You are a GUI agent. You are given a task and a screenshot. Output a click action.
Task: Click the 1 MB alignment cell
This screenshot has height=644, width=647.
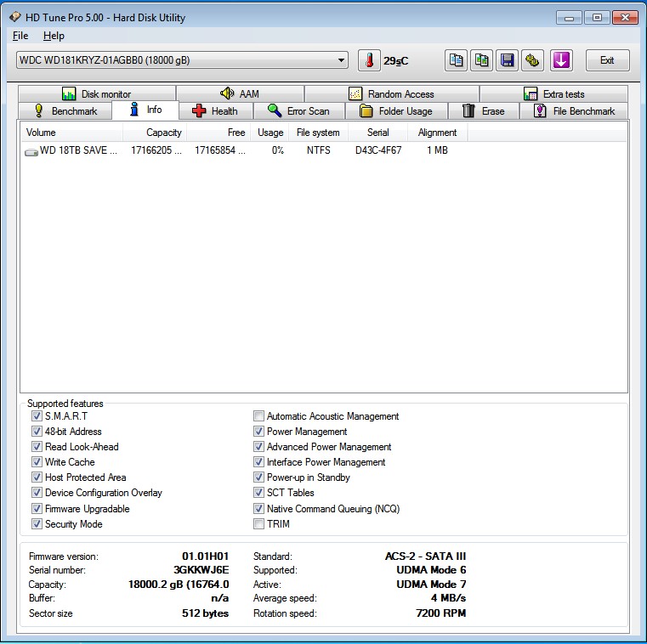437,150
